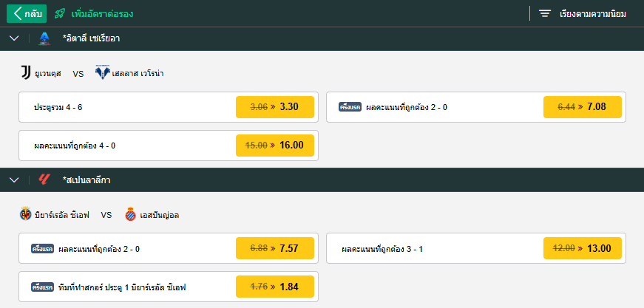Click the Villarreal team crest
The height and width of the screenshot is (308, 644).
coord(25,213)
